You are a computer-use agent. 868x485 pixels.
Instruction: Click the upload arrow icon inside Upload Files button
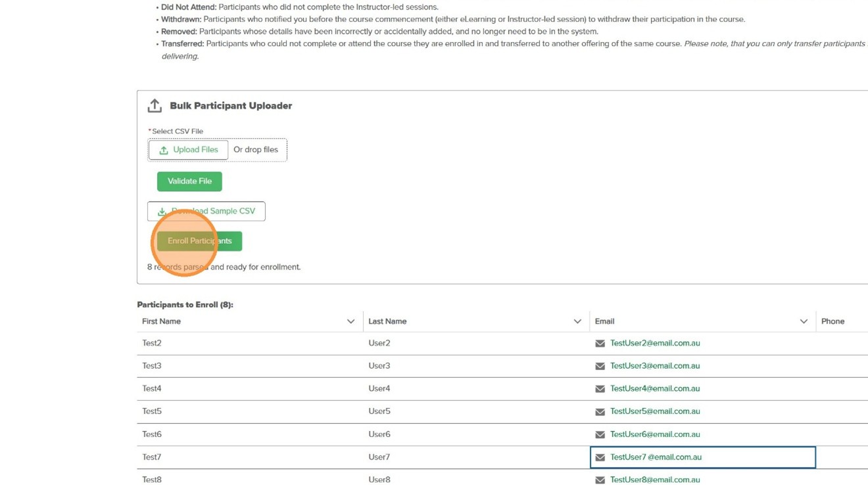pyautogui.click(x=164, y=149)
